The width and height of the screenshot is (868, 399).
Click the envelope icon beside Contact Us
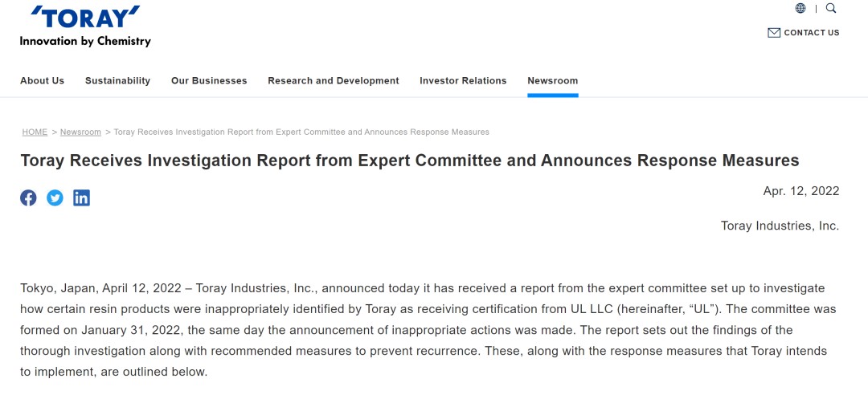(774, 33)
